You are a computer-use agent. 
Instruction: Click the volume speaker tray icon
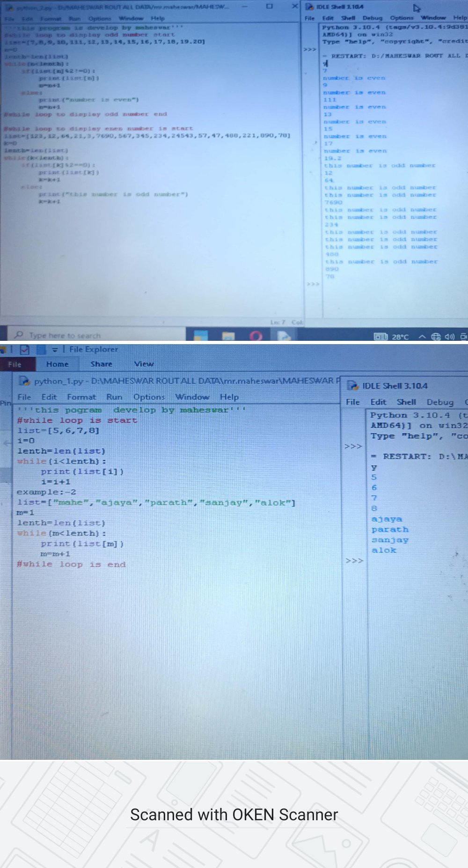pyautogui.click(x=450, y=337)
